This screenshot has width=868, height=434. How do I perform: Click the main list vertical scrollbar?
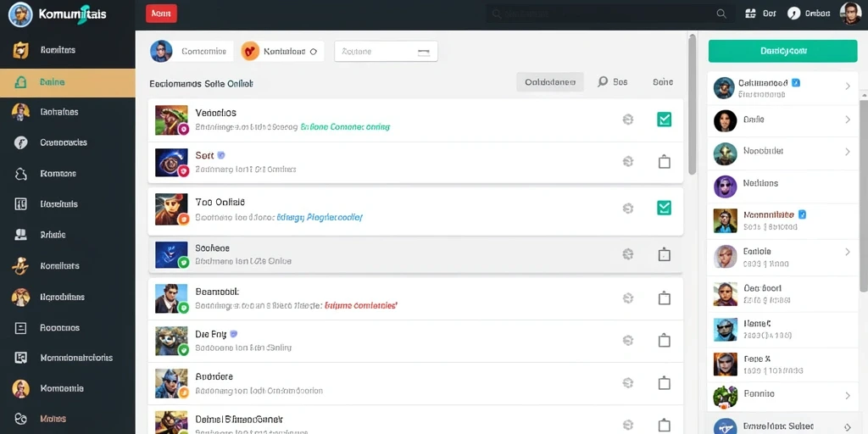pyautogui.click(x=692, y=104)
